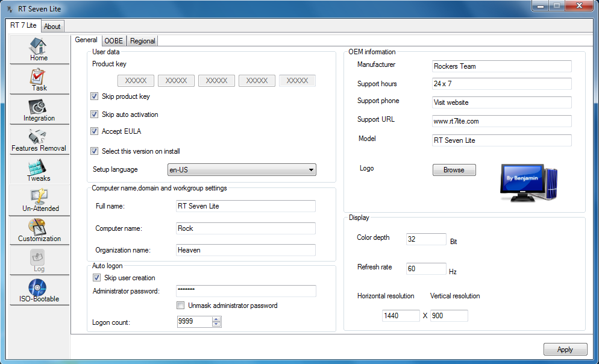Open the Regional tab
This screenshot has height=364, width=599.
[x=142, y=41]
